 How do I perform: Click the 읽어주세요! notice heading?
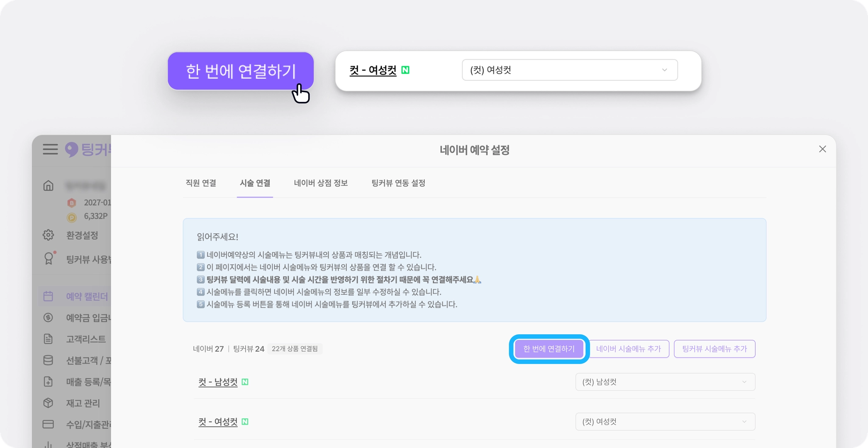pyautogui.click(x=217, y=237)
